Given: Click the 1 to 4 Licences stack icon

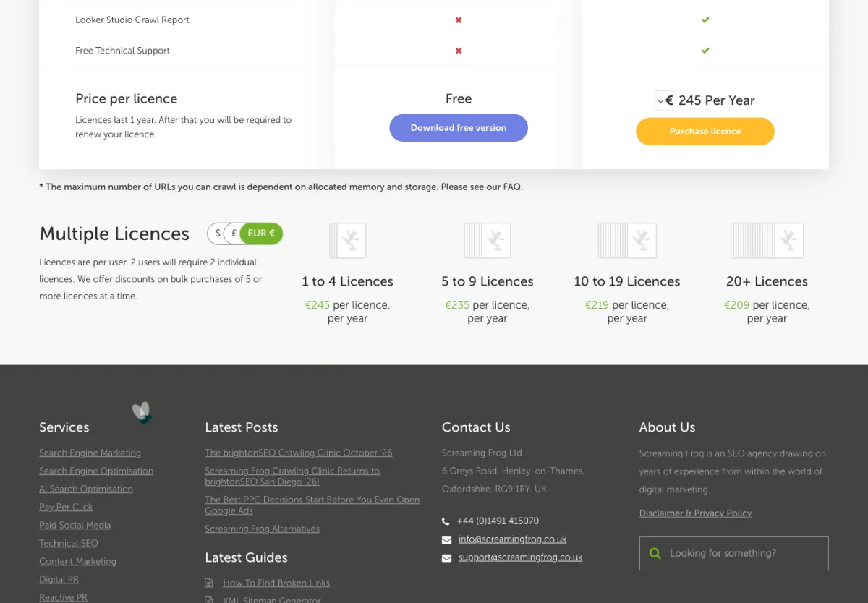Looking at the screenshot, I should point(348,241).
